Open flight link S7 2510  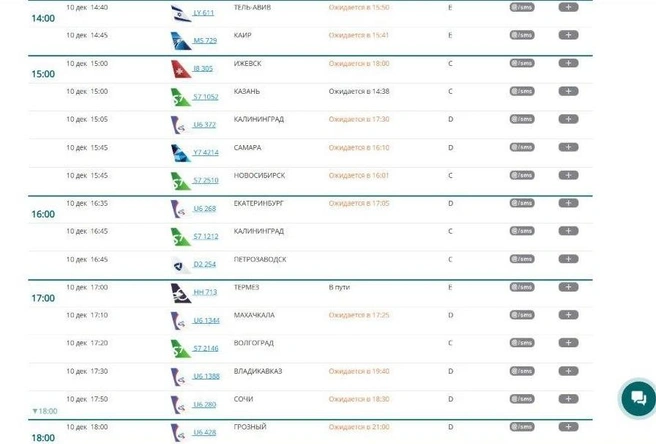pos(206,181)
